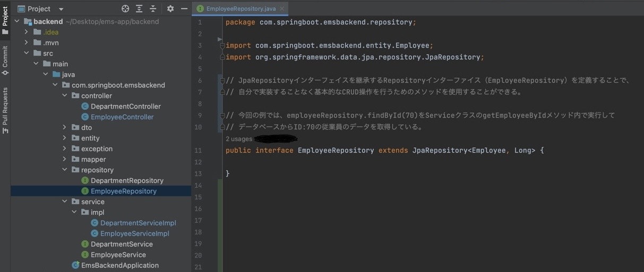Fold the comment block at line 9
Image resolution: width=644 pixels, height=272 pixels.
222,116
